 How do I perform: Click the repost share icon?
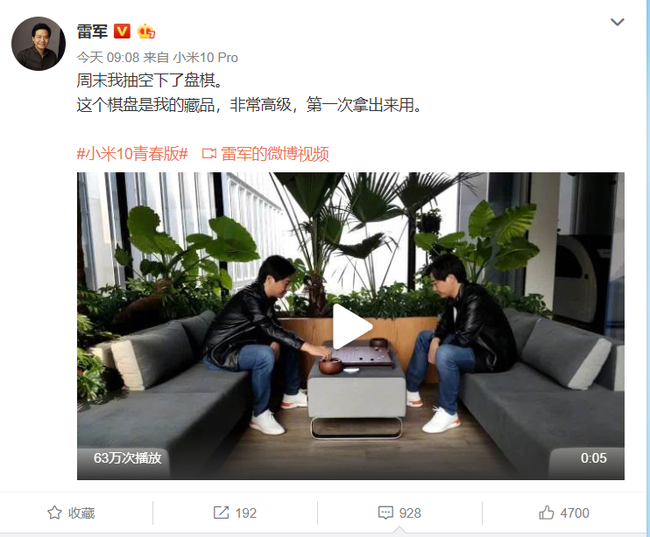pyautogui.click(x=221, y=513)
